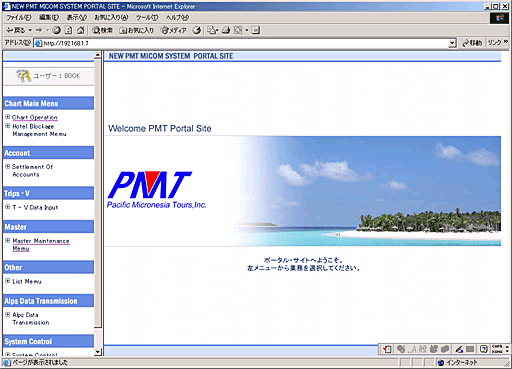Open the address bar dropdown arrow
The width and height of the screenshot is (512, 369).
point(452,43)
